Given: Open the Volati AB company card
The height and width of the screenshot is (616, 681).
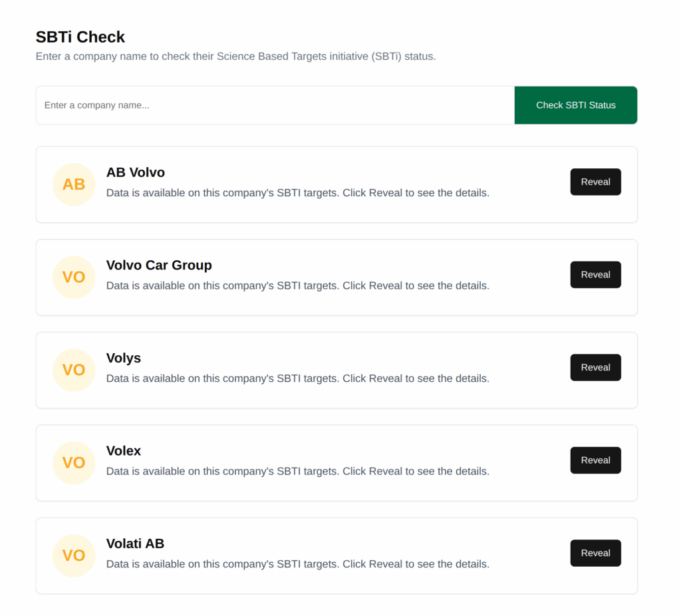Looking at the screenshot, I should coord(337,555).
